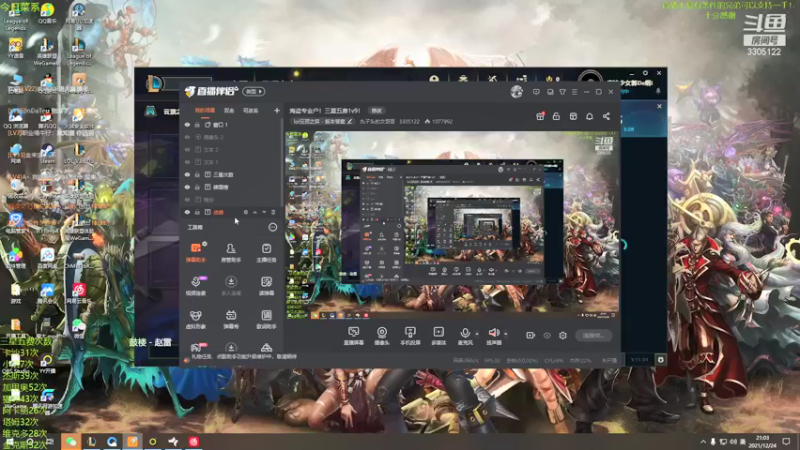This screenshot has width=800, height=450.
Task: Click the mode switch pill beside the logo
Action: tap(254, 91)
